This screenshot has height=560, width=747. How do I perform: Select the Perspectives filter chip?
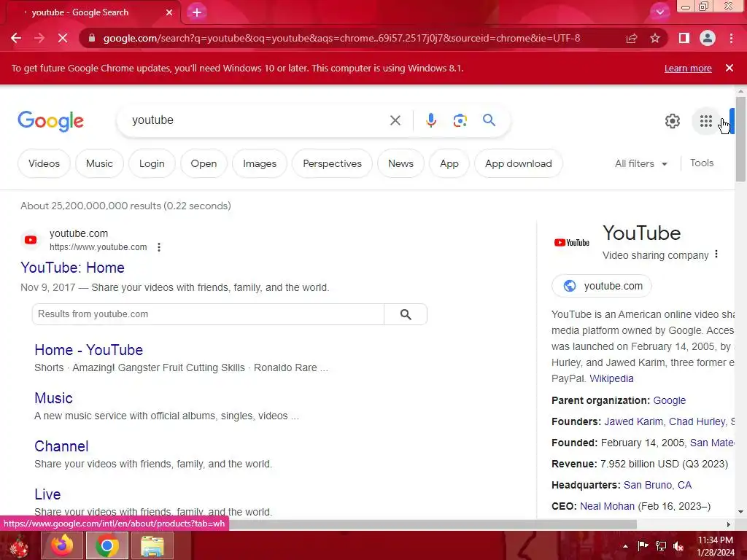point(332,163)
